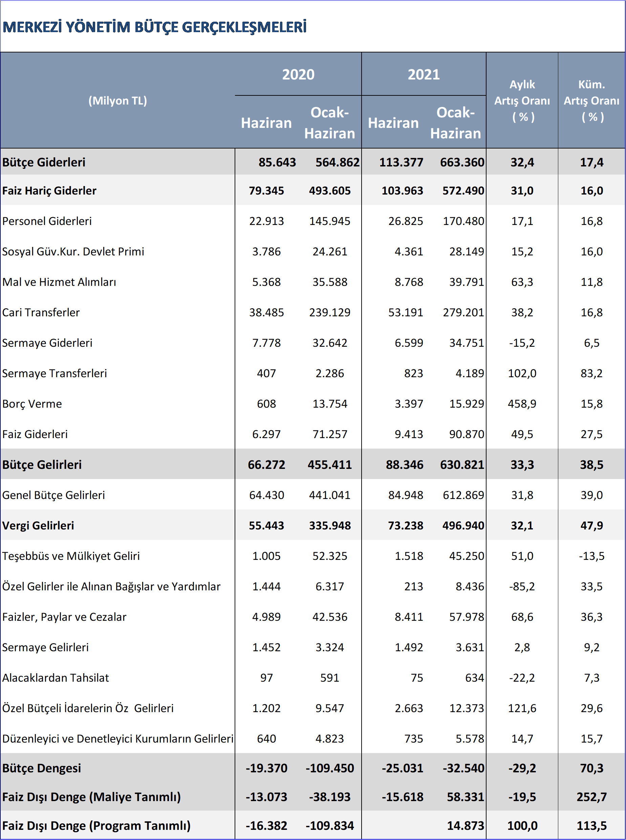
Task: Click value 70,3 in Bütçe Dengesi row
Action: [x=591, y=769]
